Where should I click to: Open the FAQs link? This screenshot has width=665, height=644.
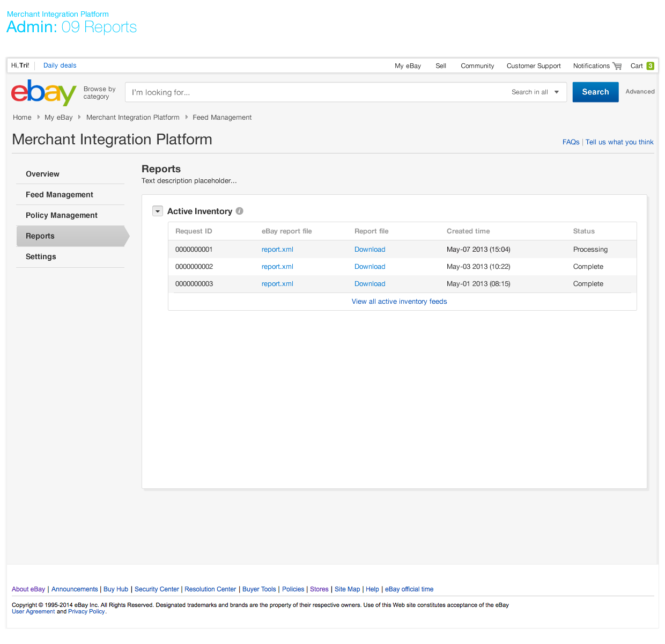point(571,142)
